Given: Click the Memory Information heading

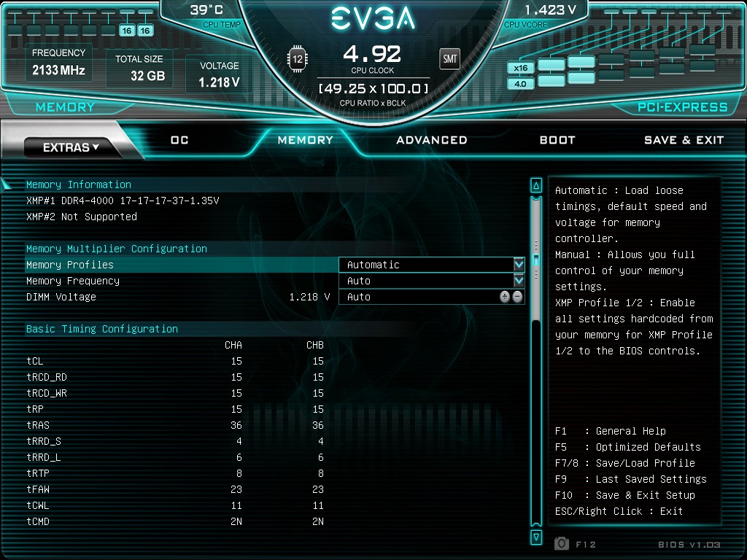Looking at the screenshot, I should (x=79, y=184).
